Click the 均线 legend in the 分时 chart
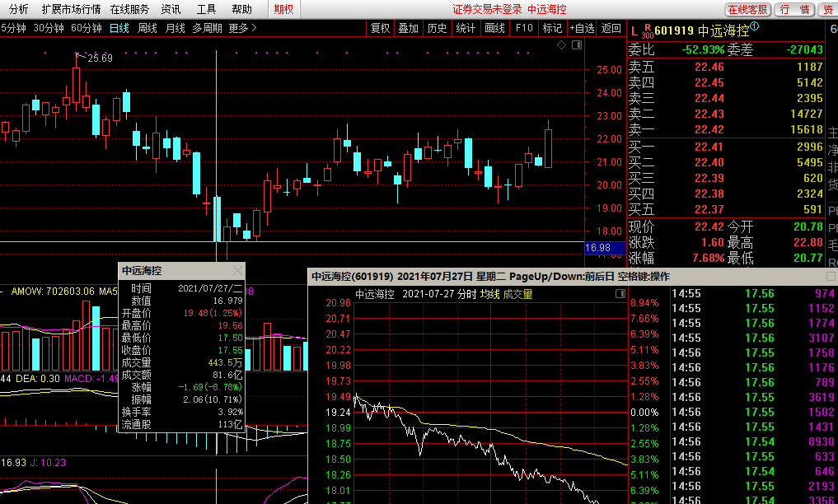The image size is (838, 504). (489, 294)
